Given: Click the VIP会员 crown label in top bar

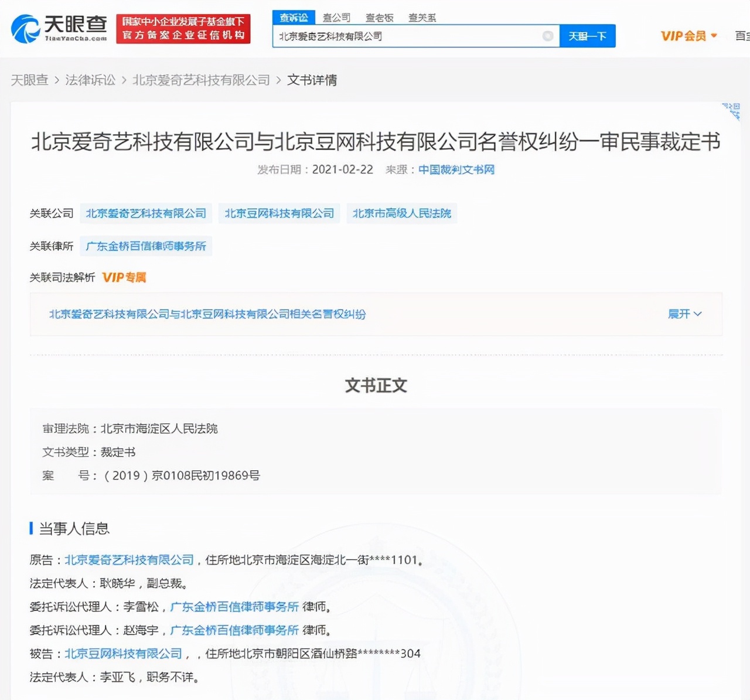Looking at the screenshot, I should coord(683,35).
